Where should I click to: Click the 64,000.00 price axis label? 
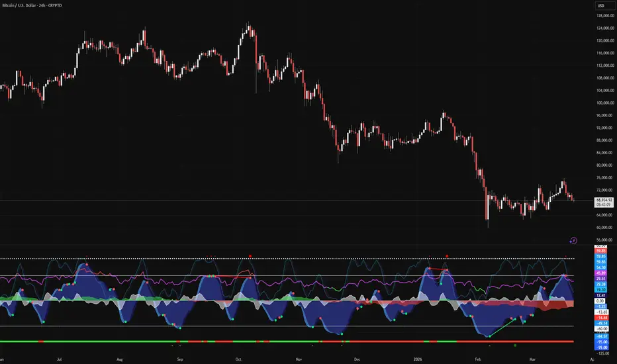pos(605,215)
